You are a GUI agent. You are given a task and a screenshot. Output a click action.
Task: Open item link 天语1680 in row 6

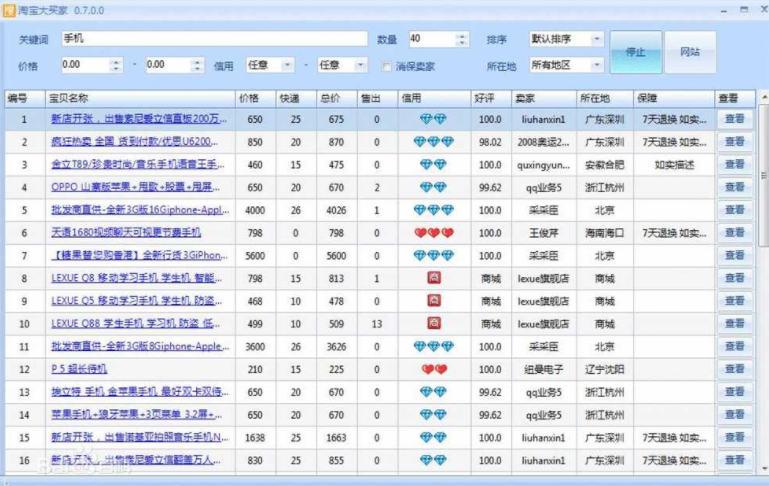click(x=126, y=232)
